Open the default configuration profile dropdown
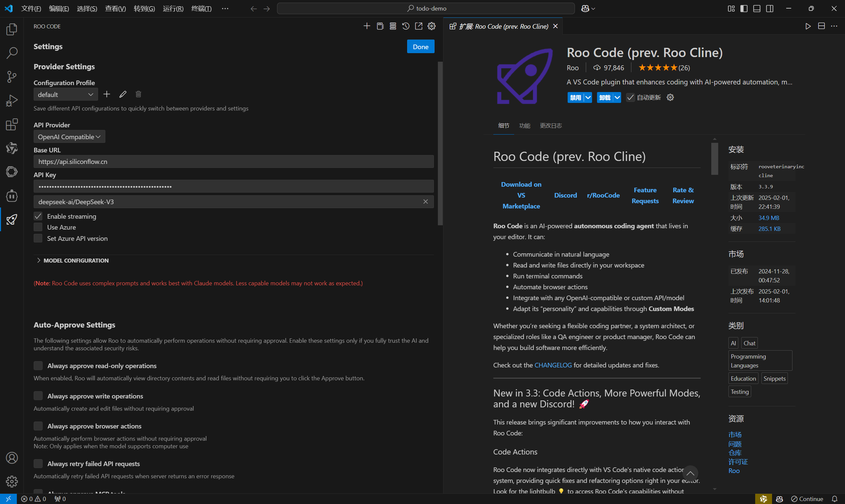This screenshot has width=845, height=504. pyautogui.click(x=66, y=94)
